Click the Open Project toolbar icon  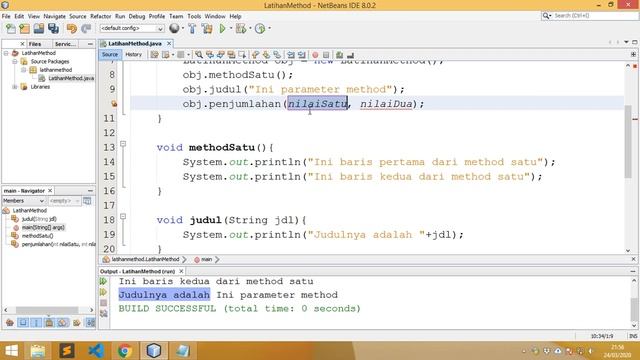coord(39,29)
